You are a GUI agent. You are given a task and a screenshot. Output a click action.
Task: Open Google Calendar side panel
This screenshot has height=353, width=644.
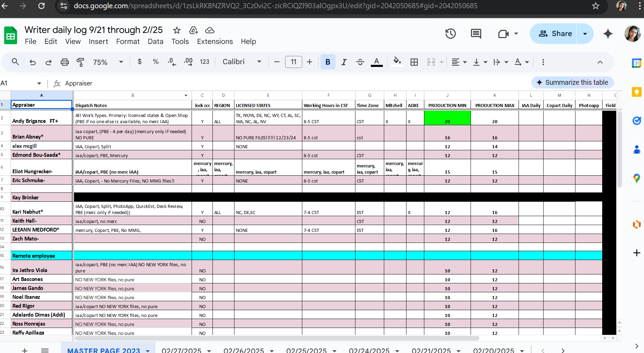(637, 63)
